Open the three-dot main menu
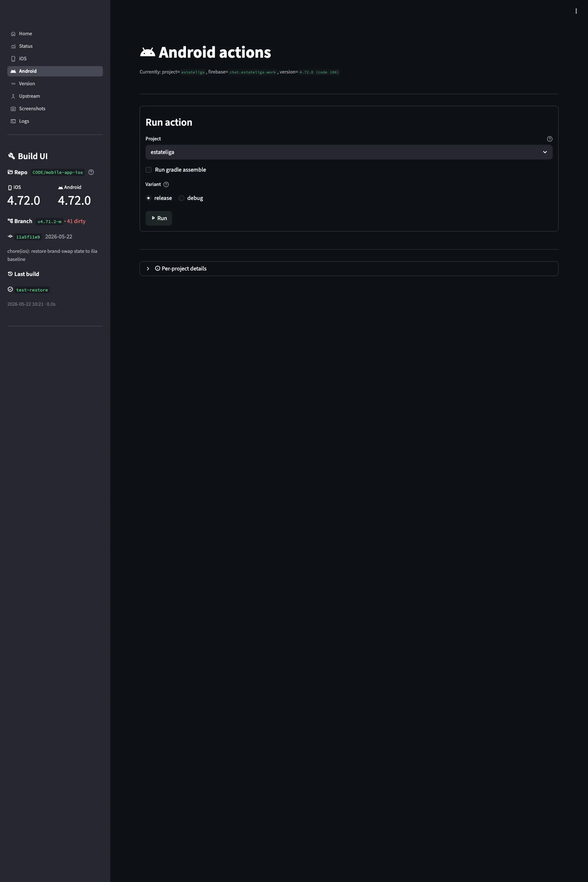Screen dimensions: 588x882 coord(576,11)
